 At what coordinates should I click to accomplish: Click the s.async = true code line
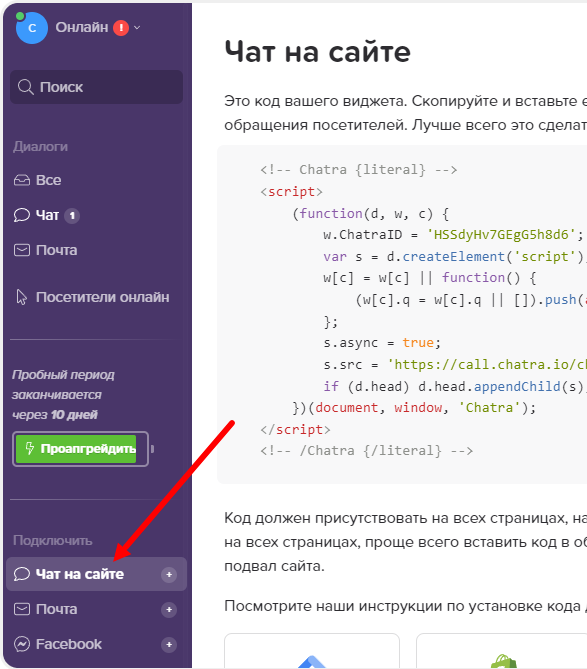[x=382, y=343]
